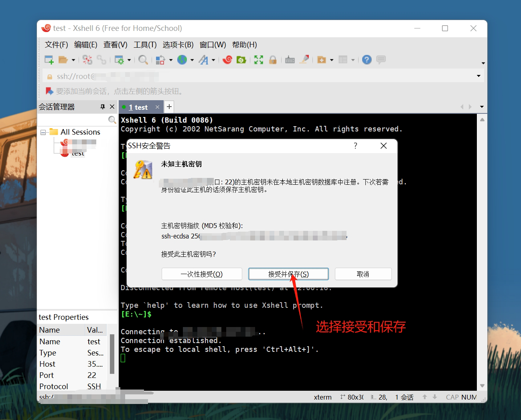Open session properties via gear window icon
The height and width of the screenshot is (420, 521).
pyautogui.click(x=119, y=60)
